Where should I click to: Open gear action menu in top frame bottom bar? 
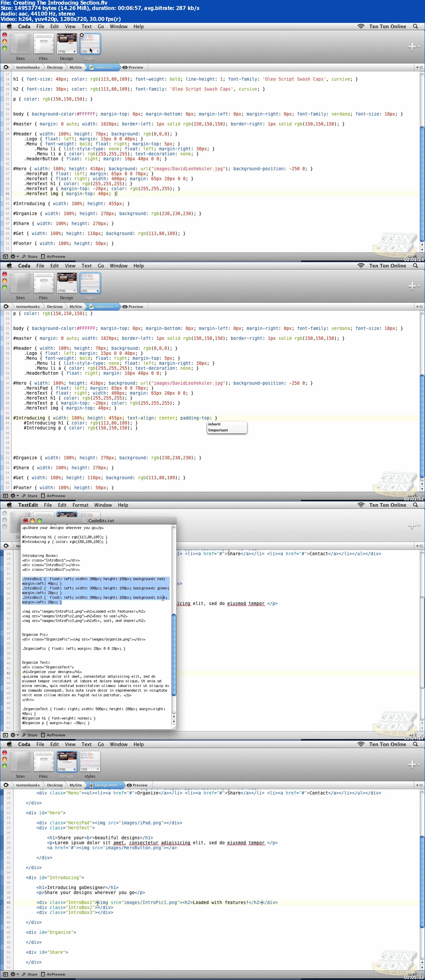coord(15,257)
